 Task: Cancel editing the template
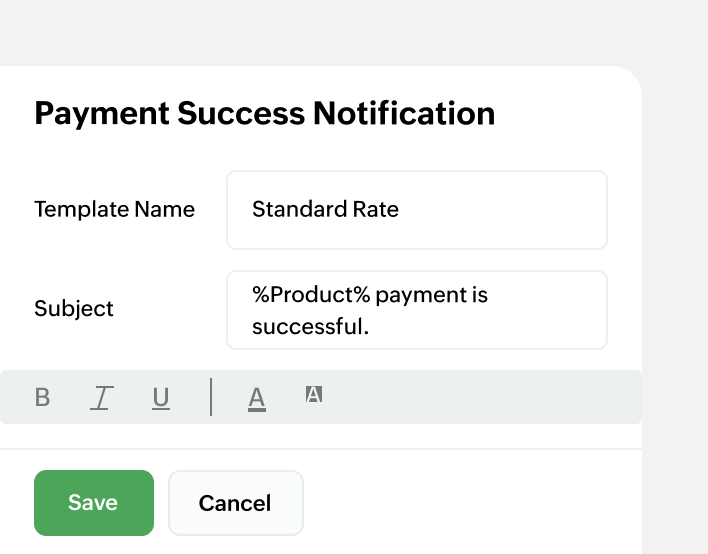(235, 503)
